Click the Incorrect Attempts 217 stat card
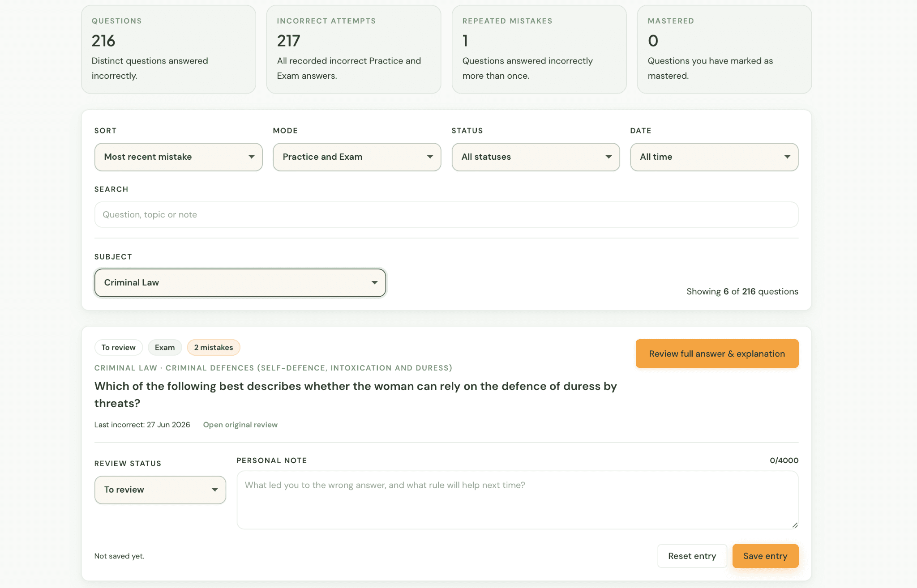Screen dimensions: 917x588 coord(354,49)
